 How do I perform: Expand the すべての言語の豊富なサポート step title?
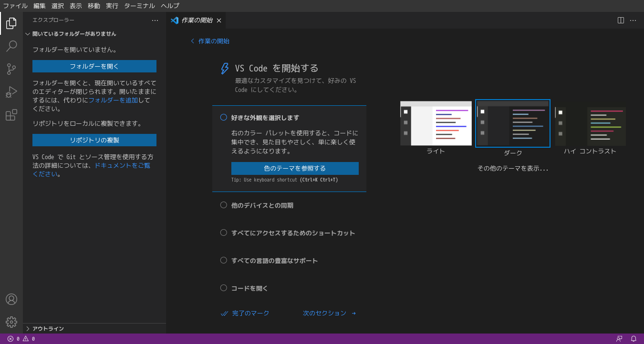click(274, 261)
